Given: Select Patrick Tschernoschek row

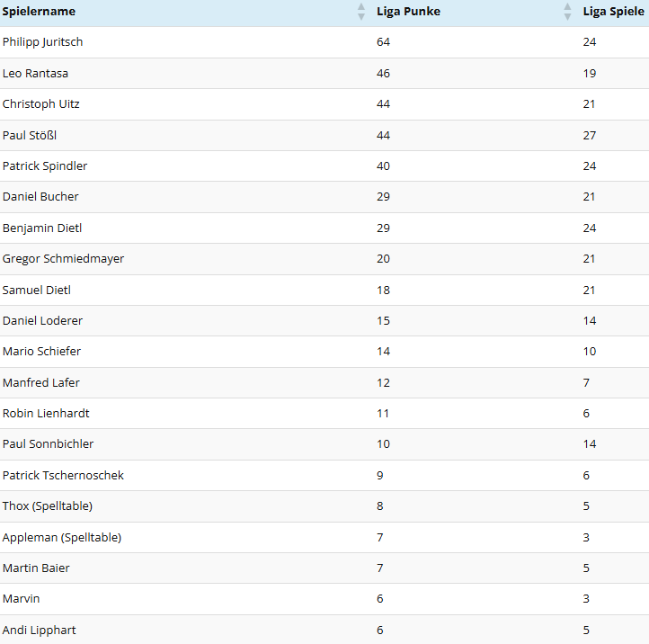Looking at the screenshot, I should click(324, 476).
